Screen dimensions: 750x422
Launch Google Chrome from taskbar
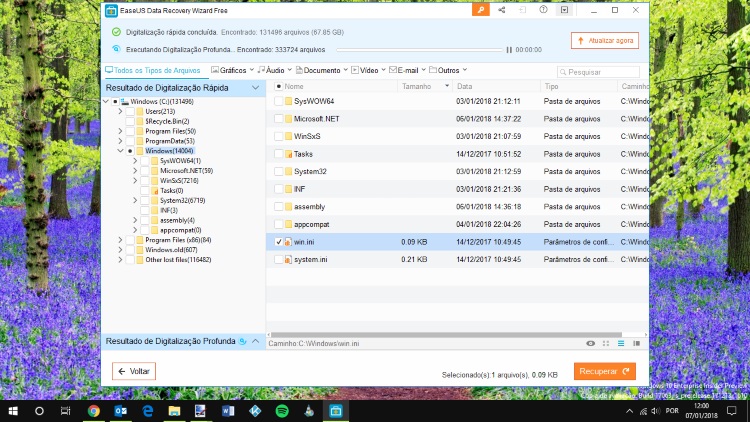point(93,411)
